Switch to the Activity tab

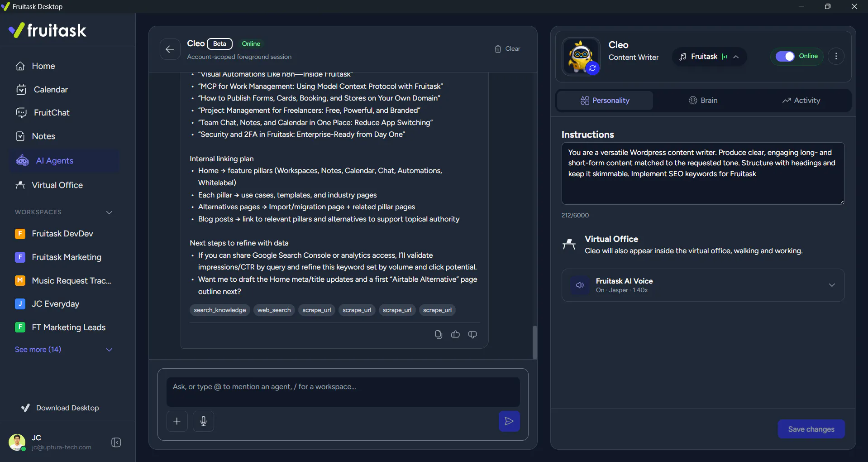click(801, 101)
